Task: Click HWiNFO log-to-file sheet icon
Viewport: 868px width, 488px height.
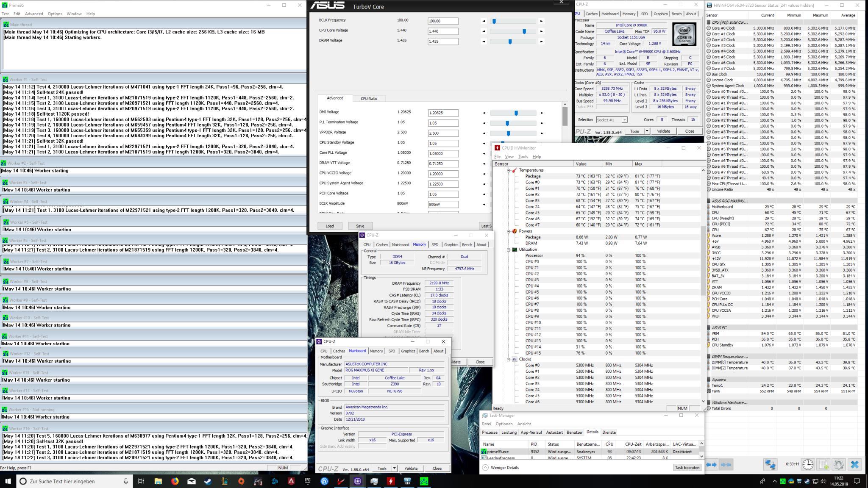Action: [x=823, y=465]
